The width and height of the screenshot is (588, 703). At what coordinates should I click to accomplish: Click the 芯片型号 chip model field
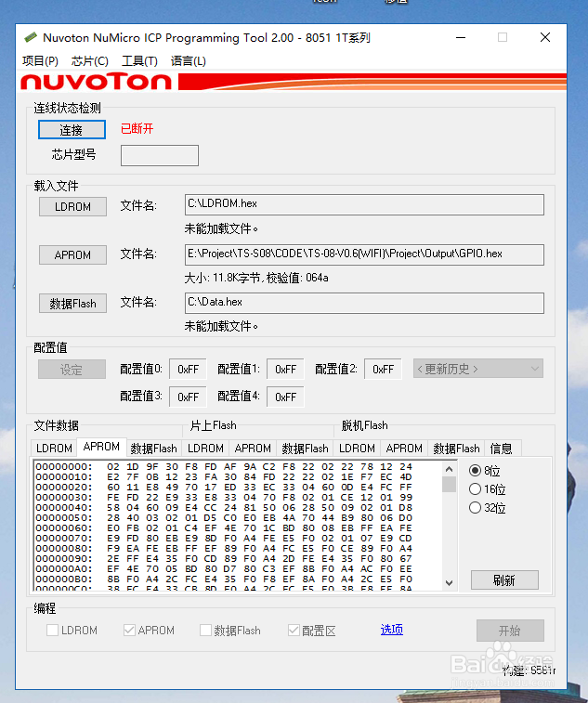pyautogui.click(x=160, y=156)
